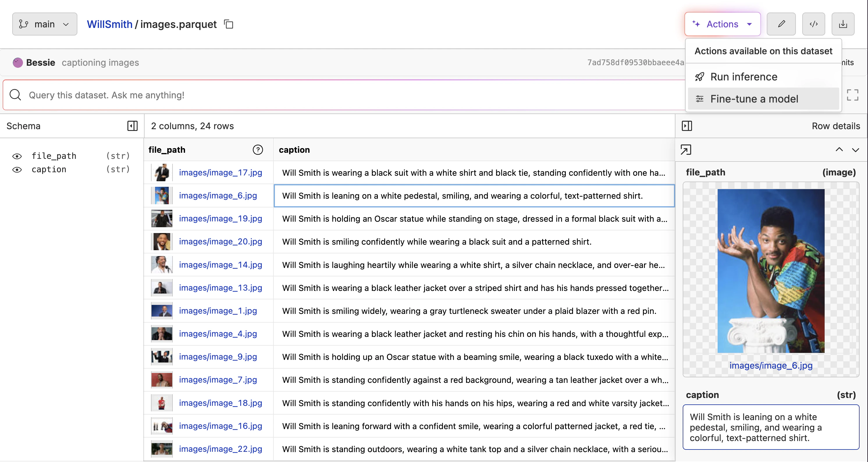Copy the images.parquet path to clipboard

(x=229, y=24)
